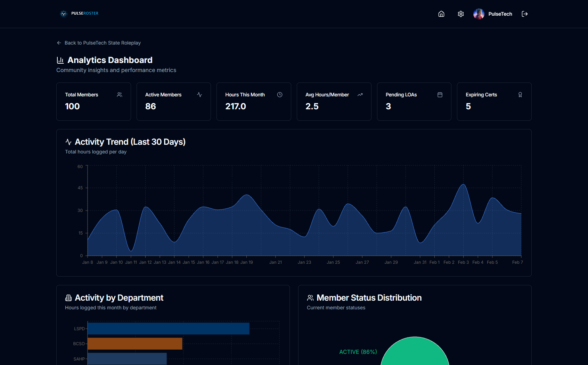Viewport: 588px width, 365px height.
Task: Click the Pending LOAs calendar icon
Action: (x=440, y=95)
